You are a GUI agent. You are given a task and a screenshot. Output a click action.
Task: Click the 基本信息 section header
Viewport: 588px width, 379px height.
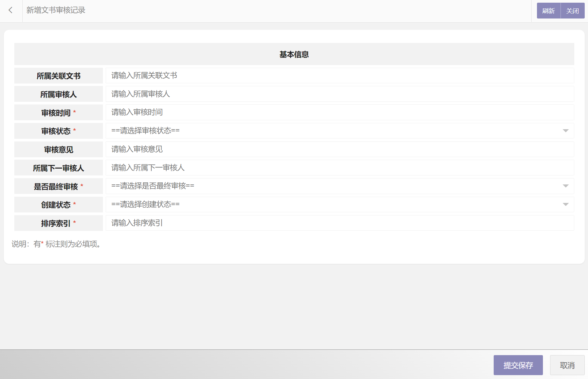[294, 54]
